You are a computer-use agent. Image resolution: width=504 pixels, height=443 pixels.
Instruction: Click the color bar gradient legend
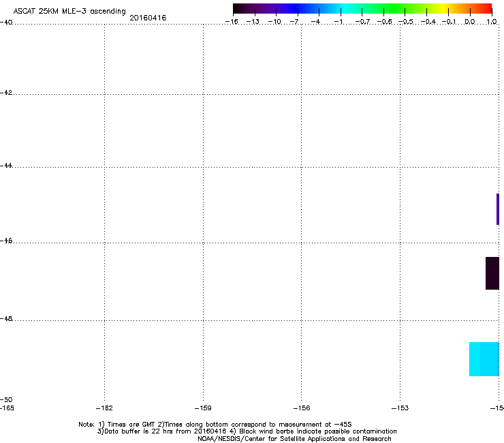pos(362,8)
